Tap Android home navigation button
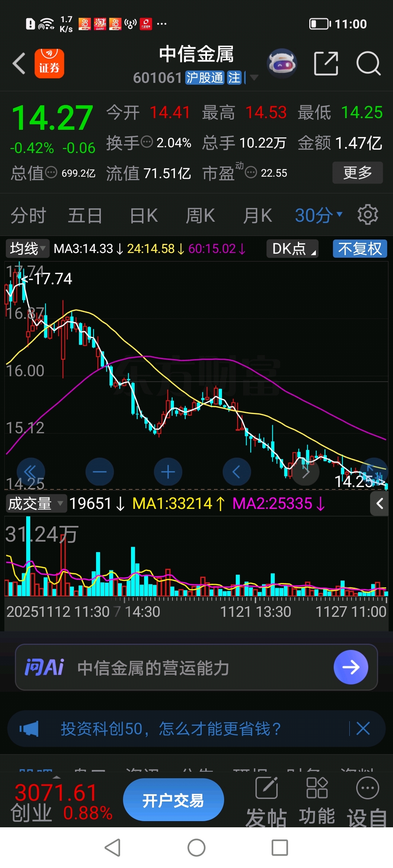 196,848
